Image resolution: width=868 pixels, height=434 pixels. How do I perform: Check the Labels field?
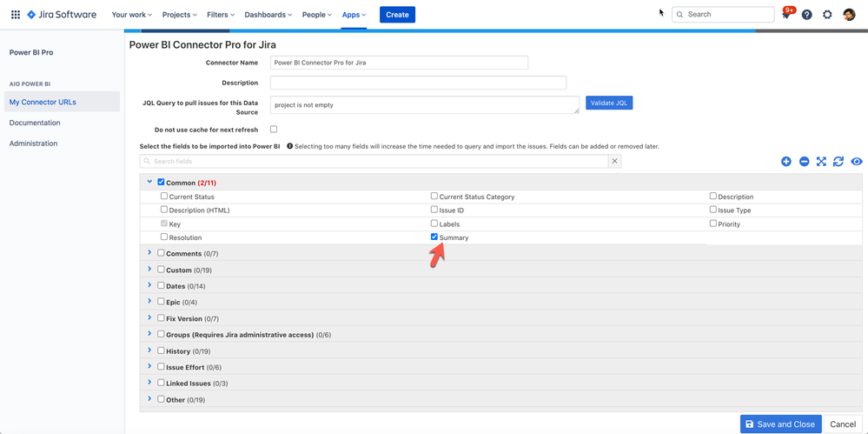[x=434, y=224]
